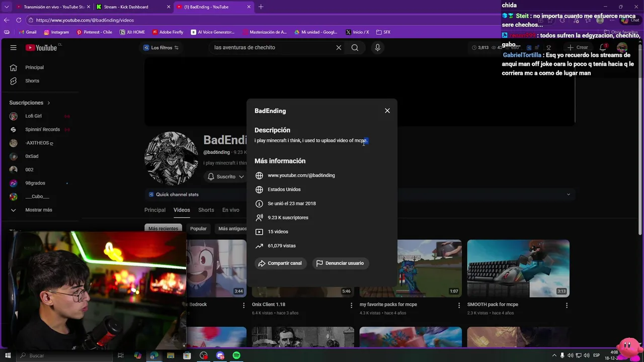Open the Instagram bookmark
Screen dimensions: 644x362
coord(56,32)
